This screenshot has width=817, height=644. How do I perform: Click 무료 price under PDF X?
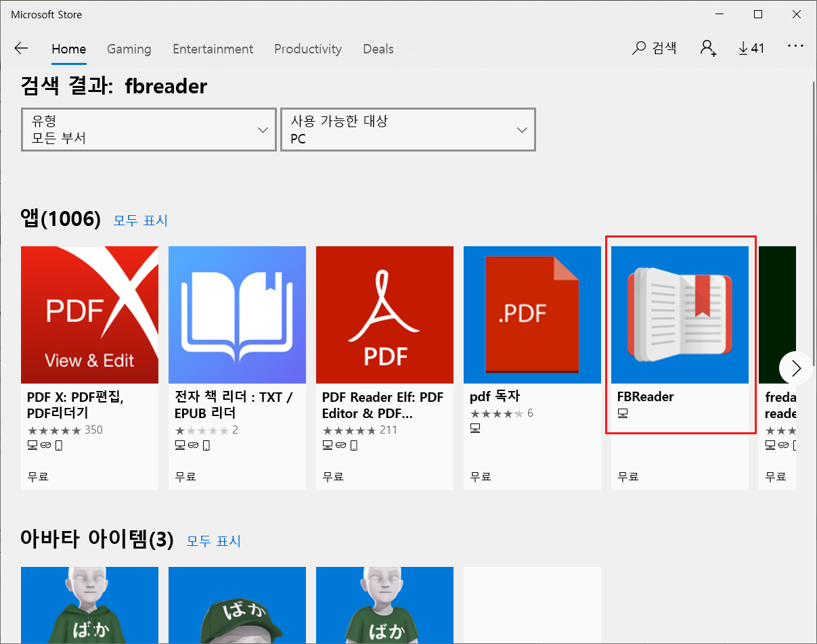click(x=38, y=477)
